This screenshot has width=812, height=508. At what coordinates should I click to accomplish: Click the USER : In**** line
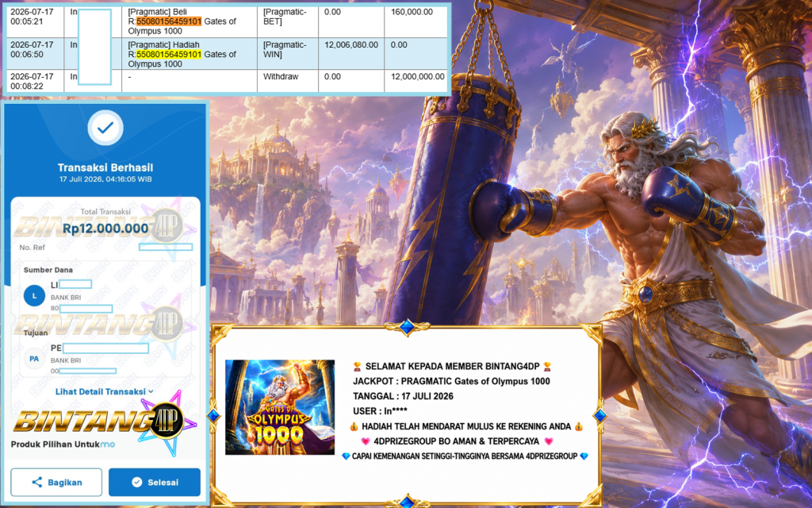point(380,411)
